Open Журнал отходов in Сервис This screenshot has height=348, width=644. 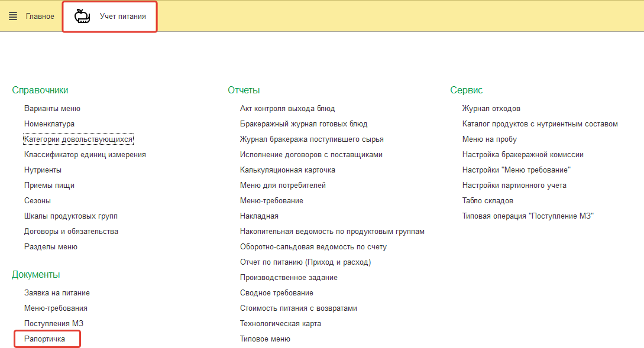(491, 109)
